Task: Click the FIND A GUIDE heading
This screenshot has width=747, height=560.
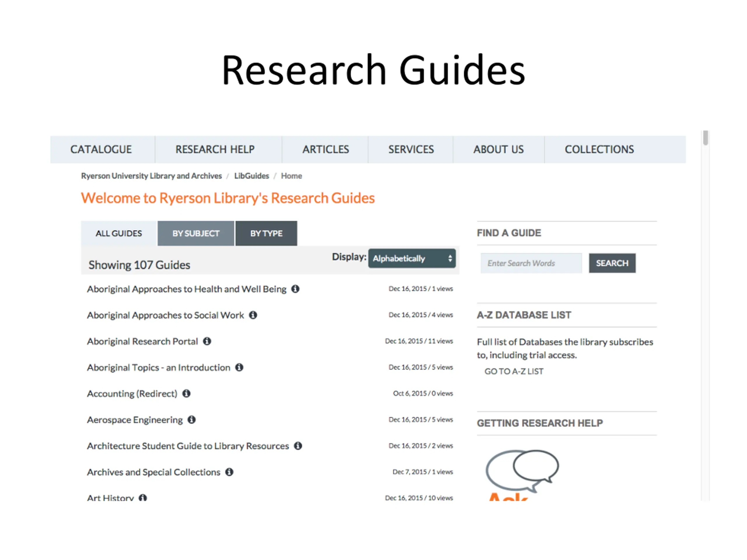Action: (509, 233)
